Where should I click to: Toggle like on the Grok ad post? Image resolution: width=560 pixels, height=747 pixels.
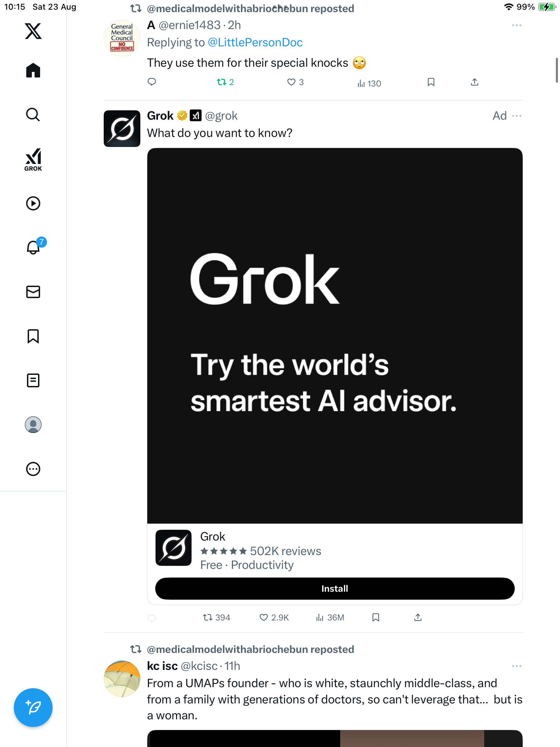coord(264,618)
